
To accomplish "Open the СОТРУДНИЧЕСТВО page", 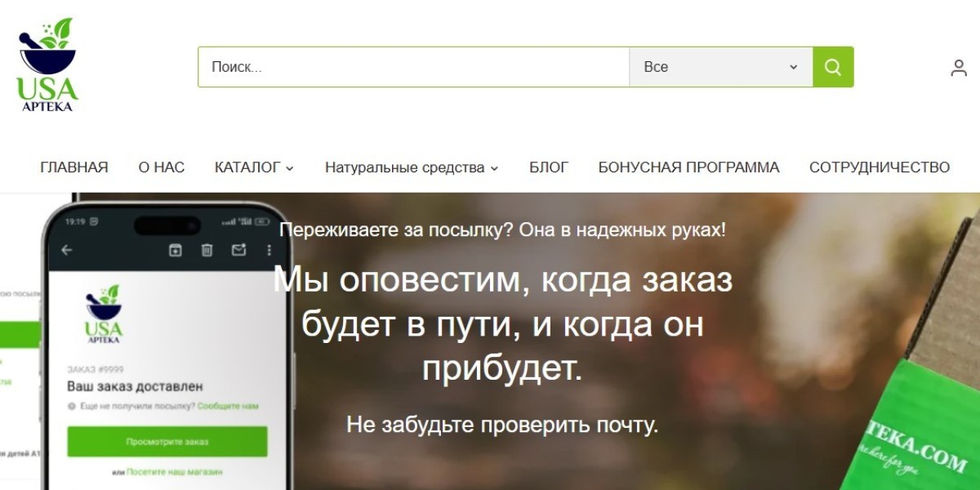I will tap(880, 167).
